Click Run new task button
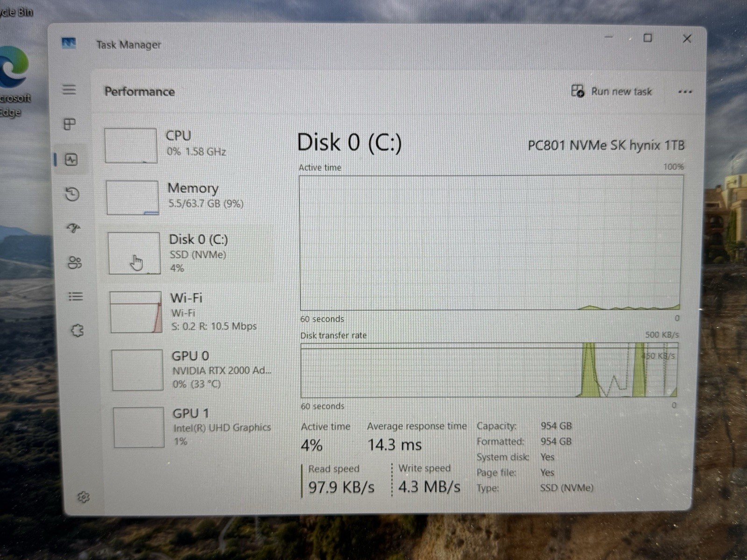The width and height of the screenshot is (747, 560). [x=612, y=91]
